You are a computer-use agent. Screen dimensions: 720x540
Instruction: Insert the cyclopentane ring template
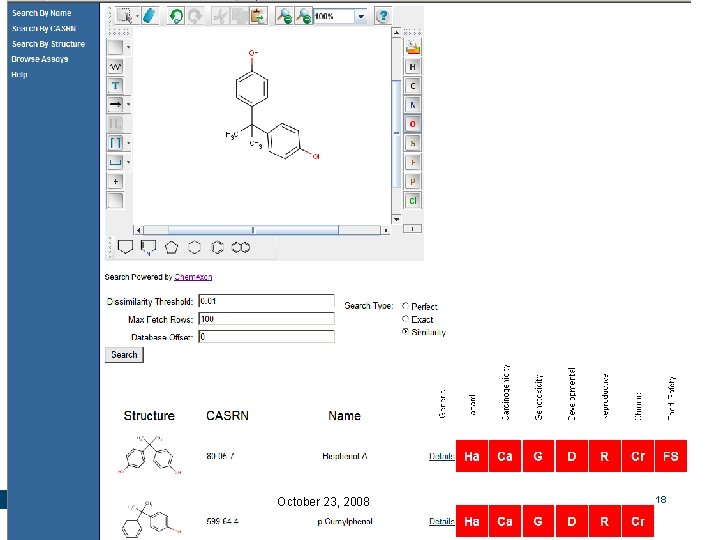click(171, 248)
